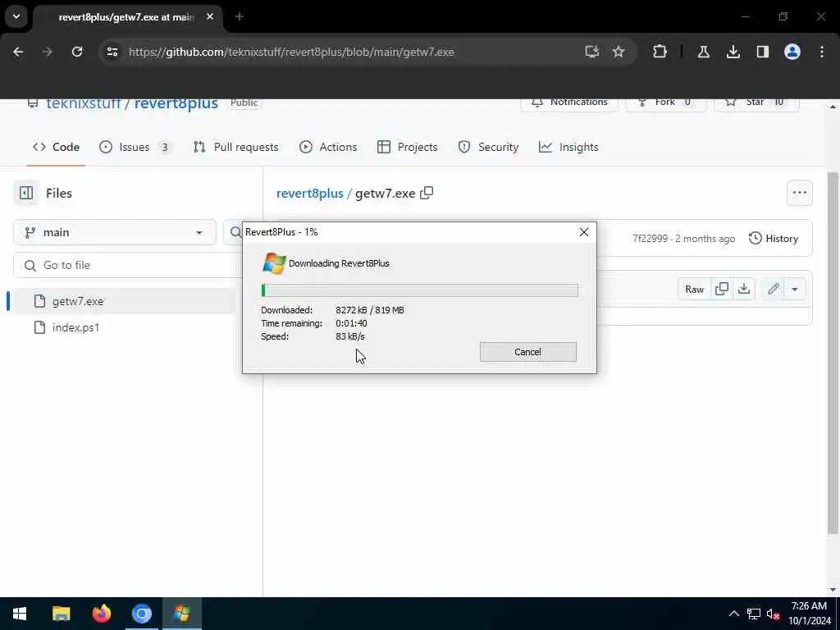Viewport: 840px width, 630px height.
Task: Click the page vertical scrollbar
Action: click(833, 353)
